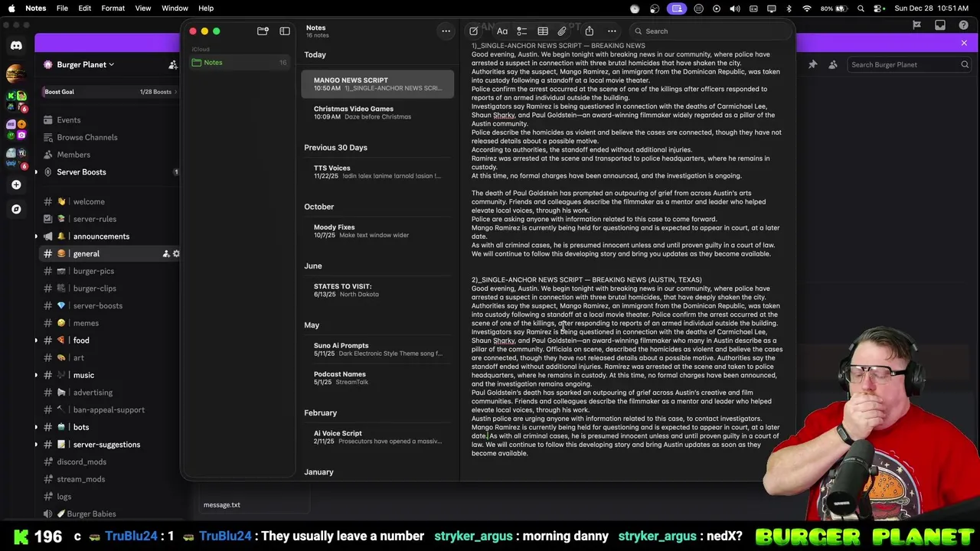Screen dimensions: 980x551
Task: Open the Discord inbox icon
Action: (940, 25)
